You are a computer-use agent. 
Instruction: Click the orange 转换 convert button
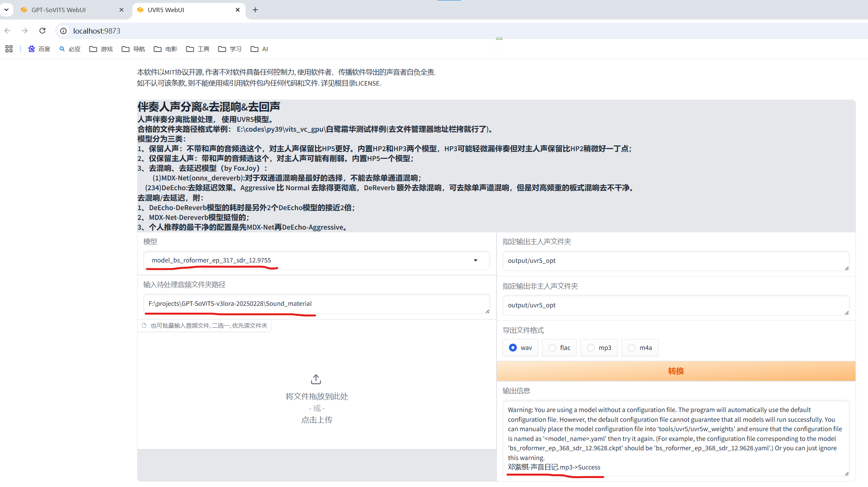pyautogui.click(x=675, y=371)
